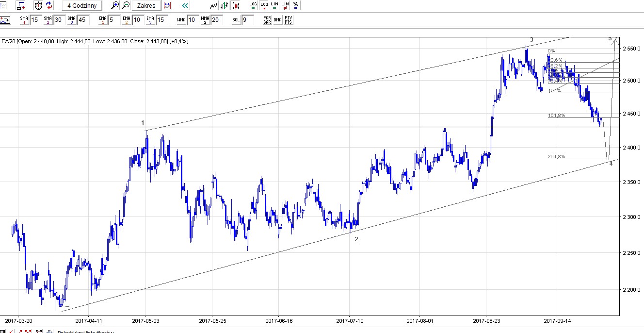Click the zoom out magnifier icon

[x=126, y=6]
